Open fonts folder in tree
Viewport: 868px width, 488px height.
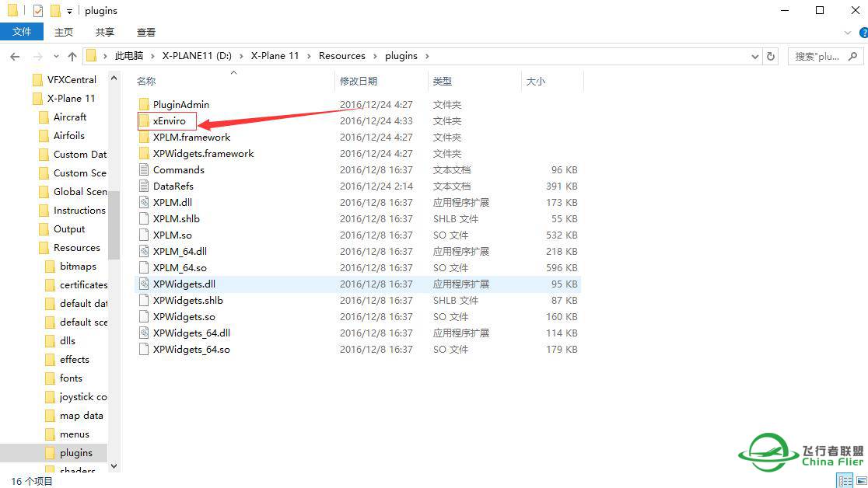[71, 378]
